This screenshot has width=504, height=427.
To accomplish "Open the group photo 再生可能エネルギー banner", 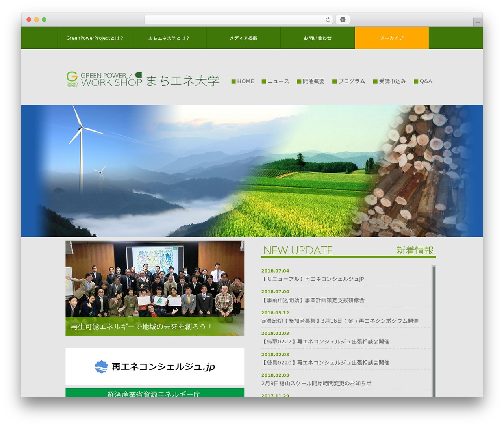I will pos(155,288).
